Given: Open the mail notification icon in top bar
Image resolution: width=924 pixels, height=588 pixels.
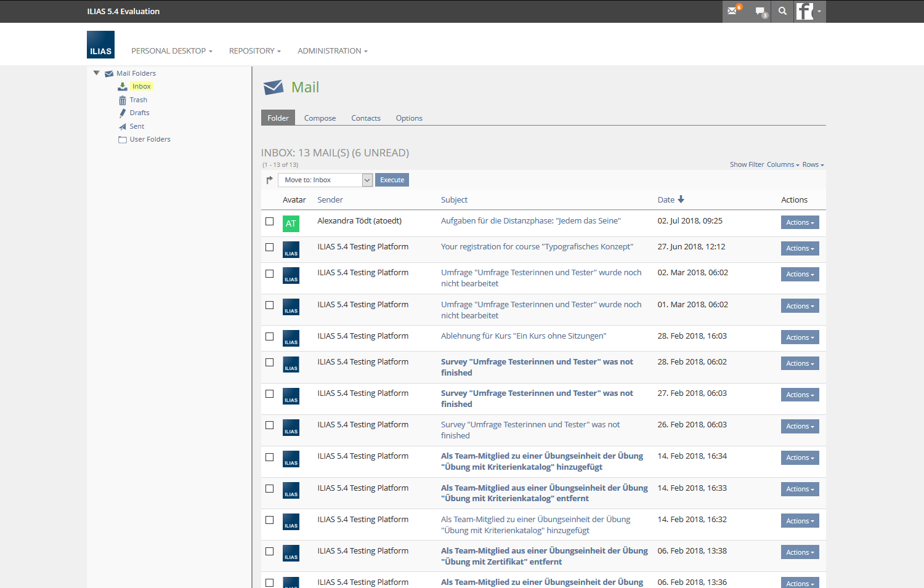Looking at the screenshot, I should tap(733, 11).
